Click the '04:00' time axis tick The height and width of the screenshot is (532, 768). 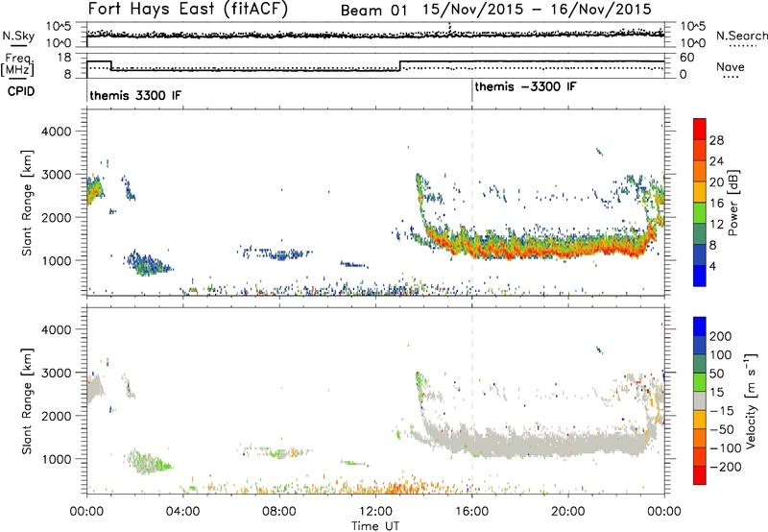point(182,511)
